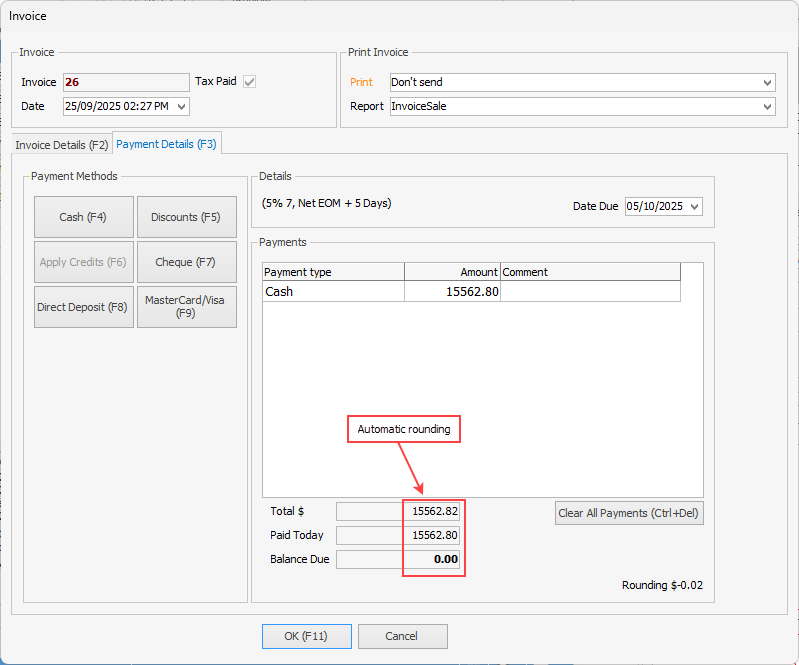Image resolution: width=799 pixels, height=665 pixels.
Task: Click the Cash (F4) payment button
Action: pyautogui.click(x=83, y=217)
